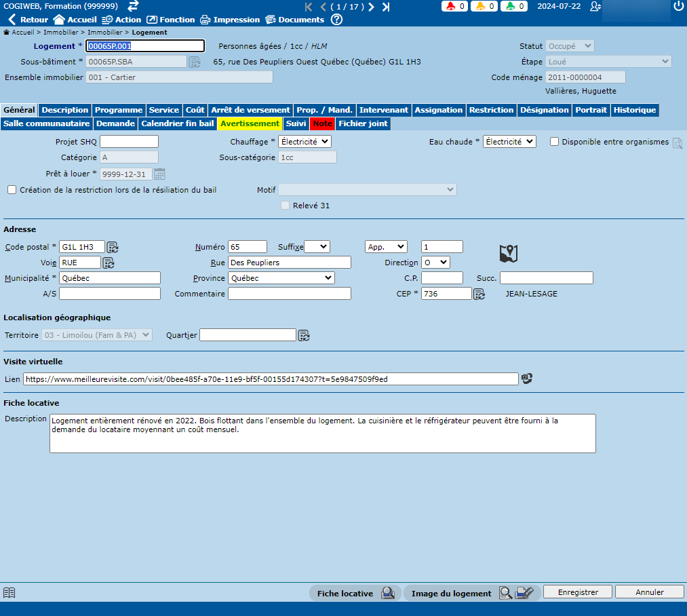Enable Disponible entre organismes checkbox

(554, 142)
